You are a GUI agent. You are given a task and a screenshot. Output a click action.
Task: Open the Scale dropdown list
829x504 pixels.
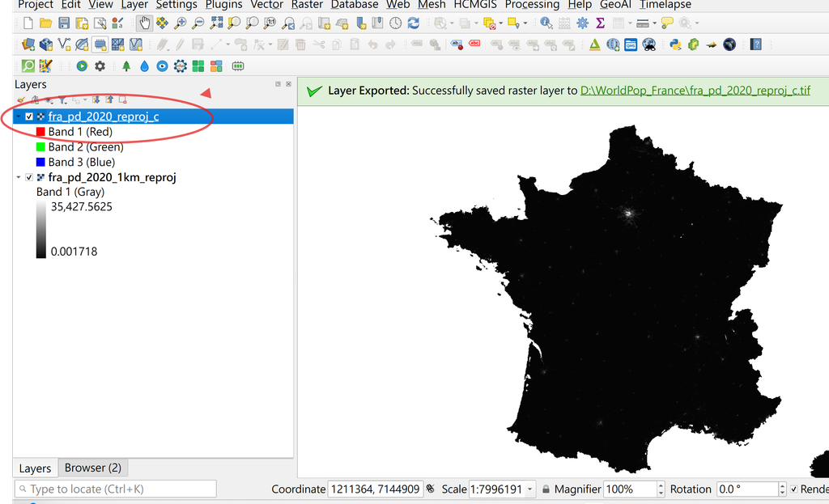click(529, 489)
